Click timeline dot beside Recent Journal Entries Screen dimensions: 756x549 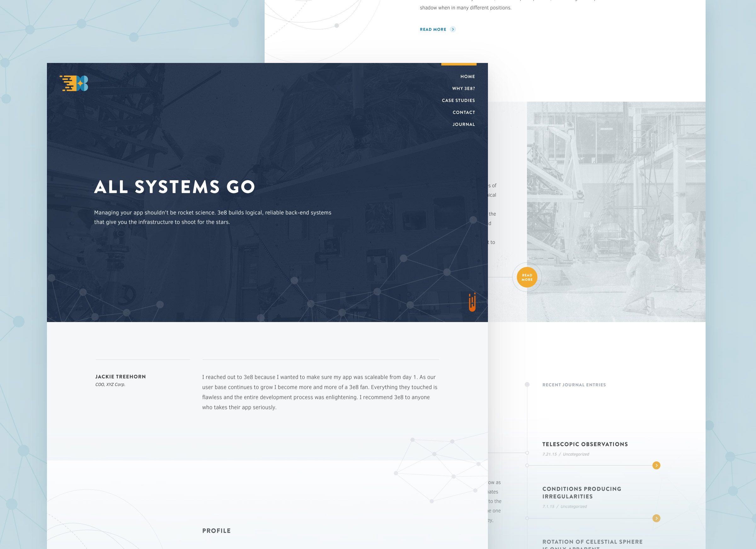(527, 384)
